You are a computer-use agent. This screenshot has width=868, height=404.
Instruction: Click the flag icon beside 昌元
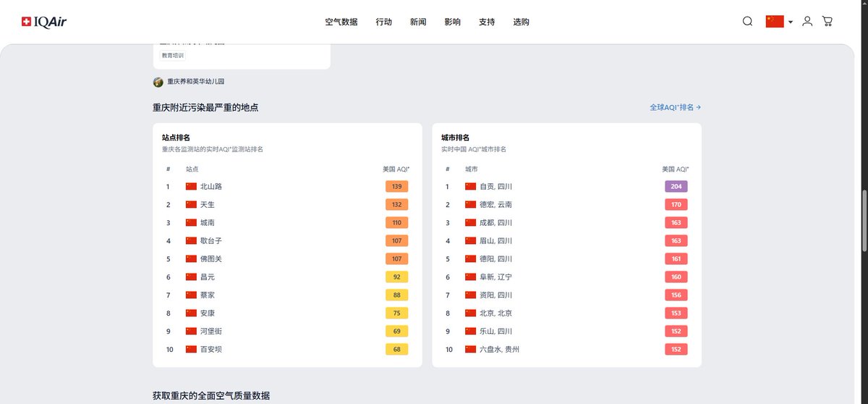point(191,277)
